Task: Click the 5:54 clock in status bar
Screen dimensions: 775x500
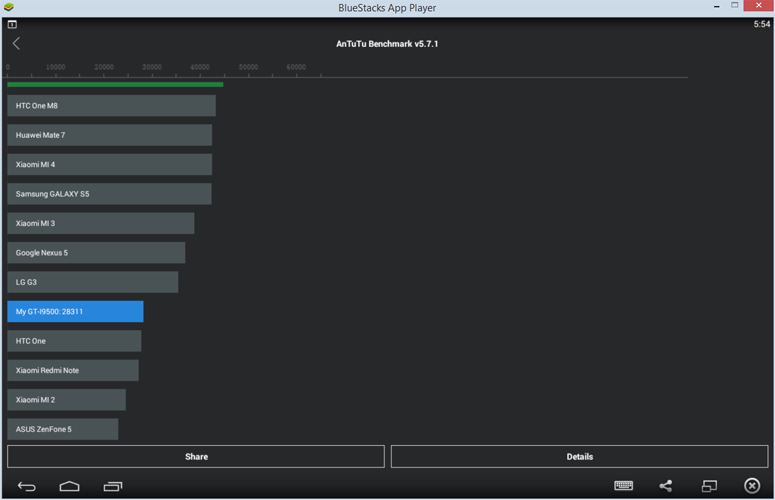Action: pos(762,24)
